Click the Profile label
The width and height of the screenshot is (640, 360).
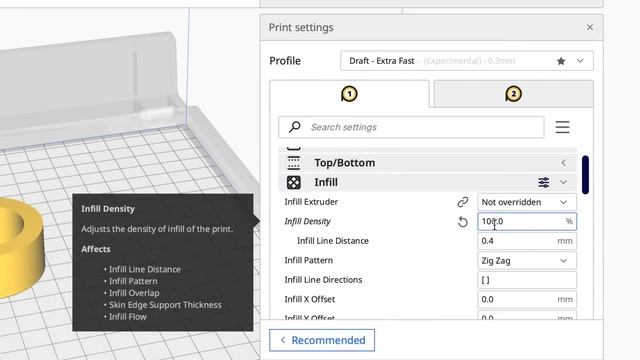pos(285,61)
